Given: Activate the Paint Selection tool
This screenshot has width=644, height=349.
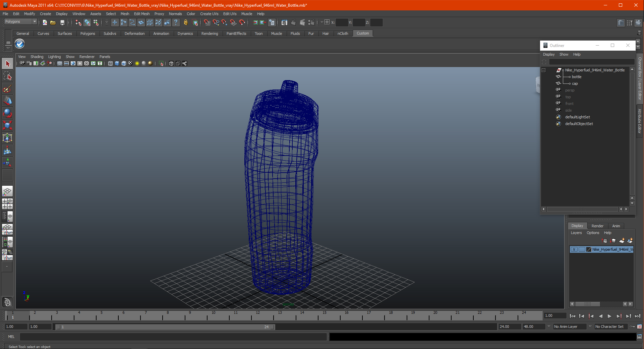Looking at the screenshot, I should point(7,89).
